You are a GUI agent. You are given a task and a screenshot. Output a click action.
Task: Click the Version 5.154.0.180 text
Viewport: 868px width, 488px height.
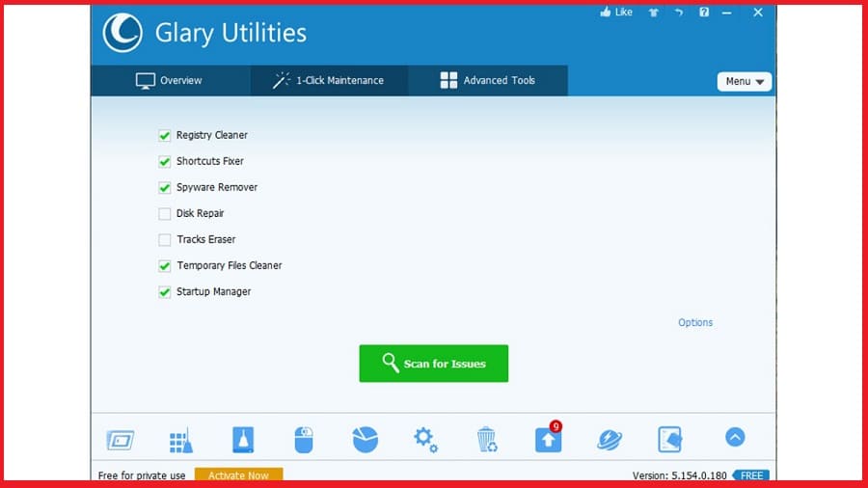coord(679,475)
